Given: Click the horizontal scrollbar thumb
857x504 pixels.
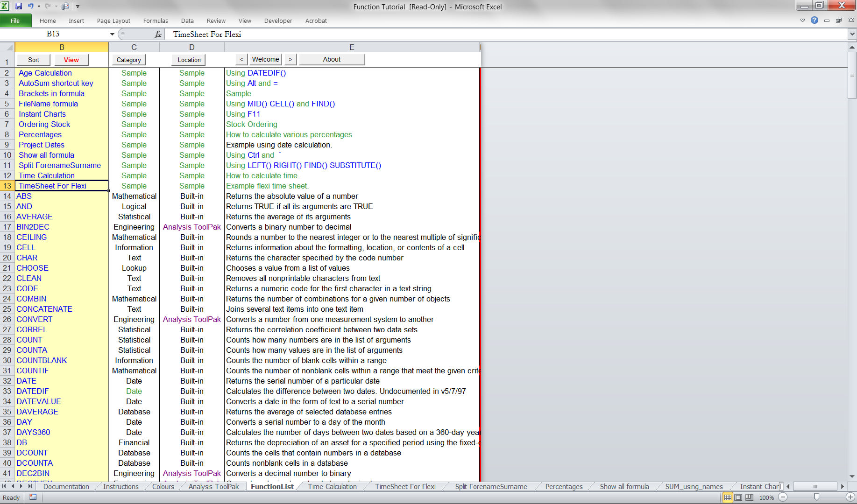Looking at the screenshot, I should point(815,486).
